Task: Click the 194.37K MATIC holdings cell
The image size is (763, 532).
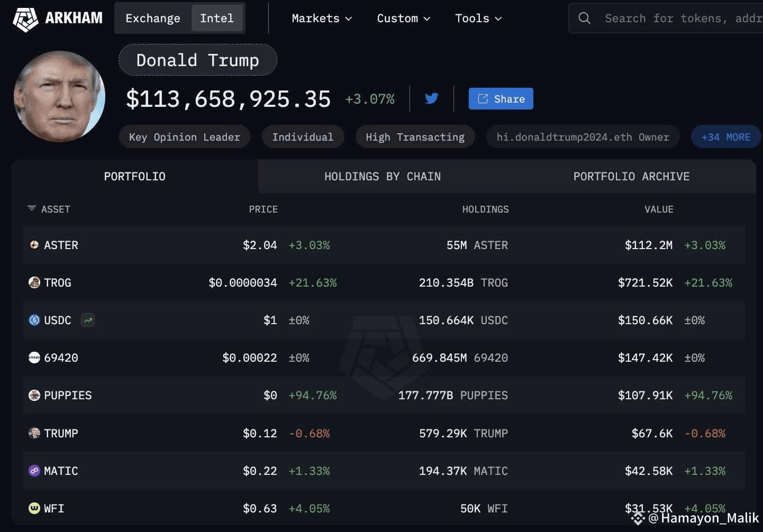Action: (464, 471)
